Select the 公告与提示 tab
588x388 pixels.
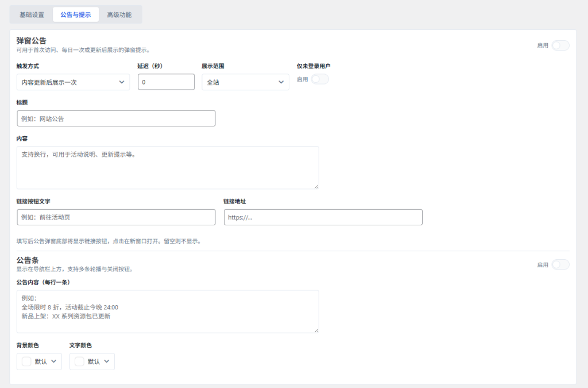(75, 15)
